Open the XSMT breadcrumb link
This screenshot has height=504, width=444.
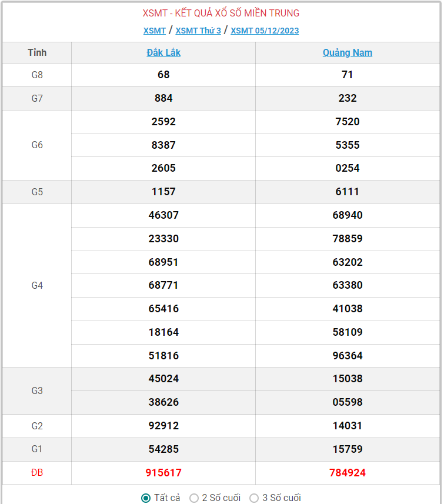point(154,31)
